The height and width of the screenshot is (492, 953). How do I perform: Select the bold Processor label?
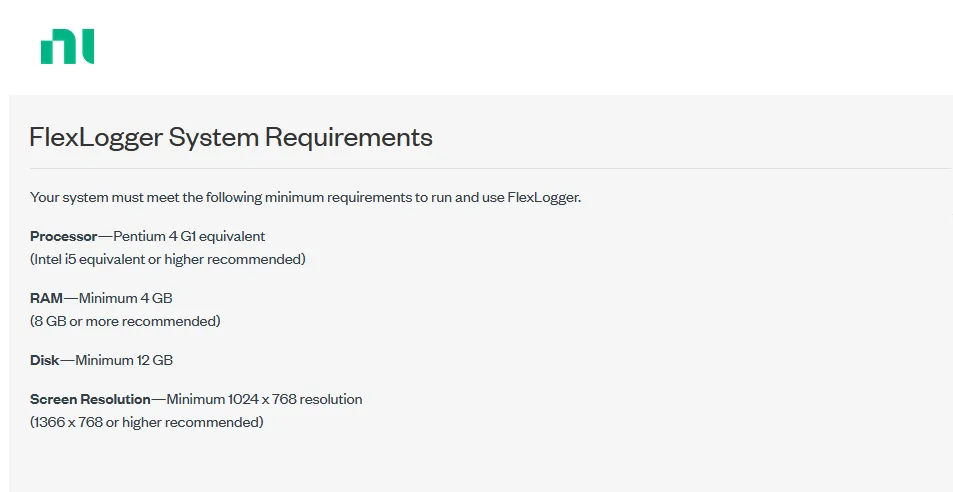click(64, 236)
